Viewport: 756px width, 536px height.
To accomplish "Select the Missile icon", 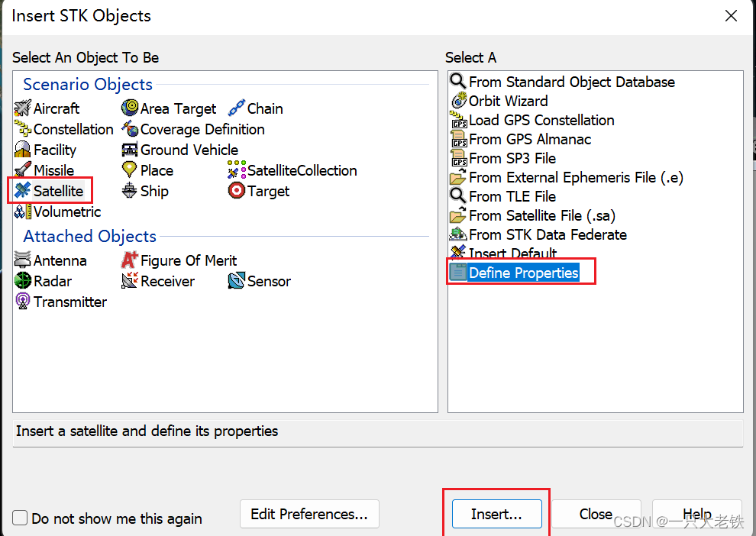I will (x=23, y=170).
